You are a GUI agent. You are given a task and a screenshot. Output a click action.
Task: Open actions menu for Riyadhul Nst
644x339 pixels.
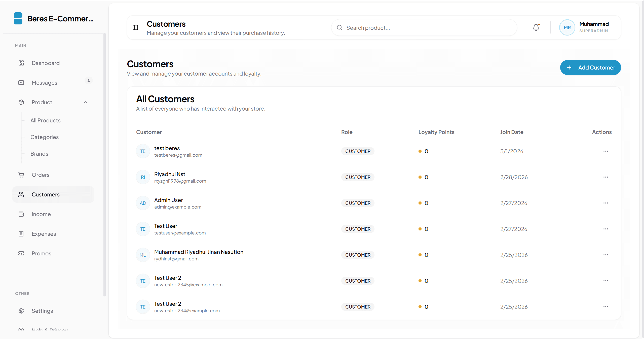coord(606,177)
